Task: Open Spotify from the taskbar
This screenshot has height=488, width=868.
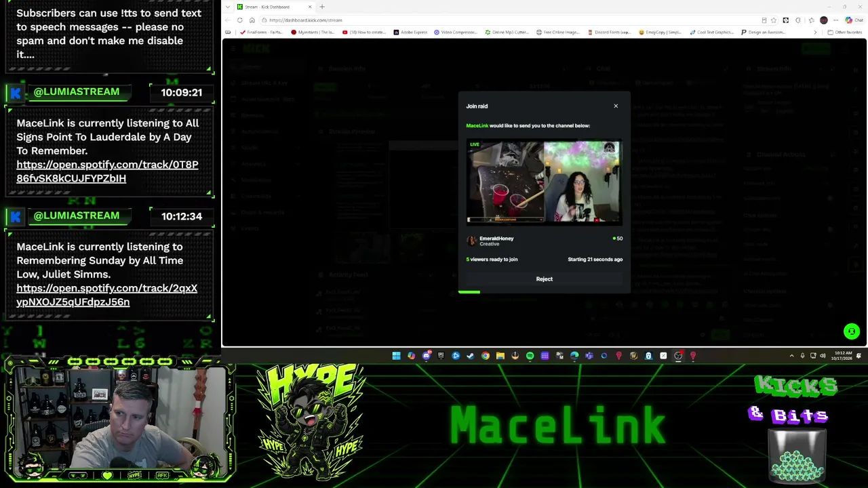Action: pos(530,356)
